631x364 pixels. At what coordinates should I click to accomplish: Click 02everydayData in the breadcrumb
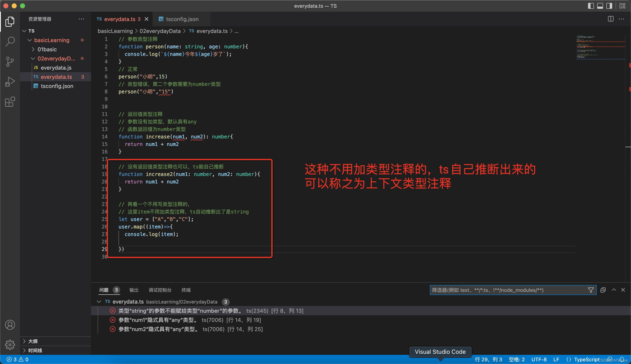[x=160, y=31]
